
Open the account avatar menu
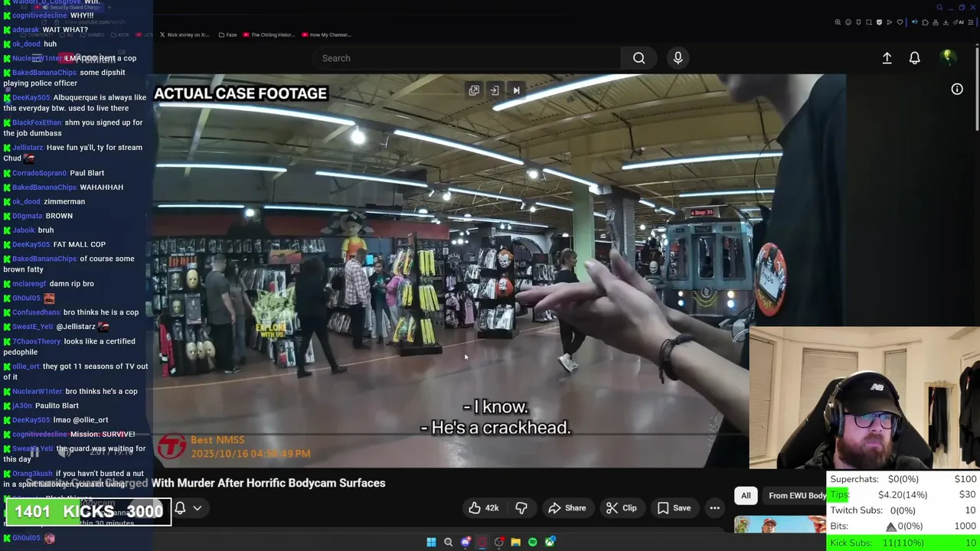point(948,57)
